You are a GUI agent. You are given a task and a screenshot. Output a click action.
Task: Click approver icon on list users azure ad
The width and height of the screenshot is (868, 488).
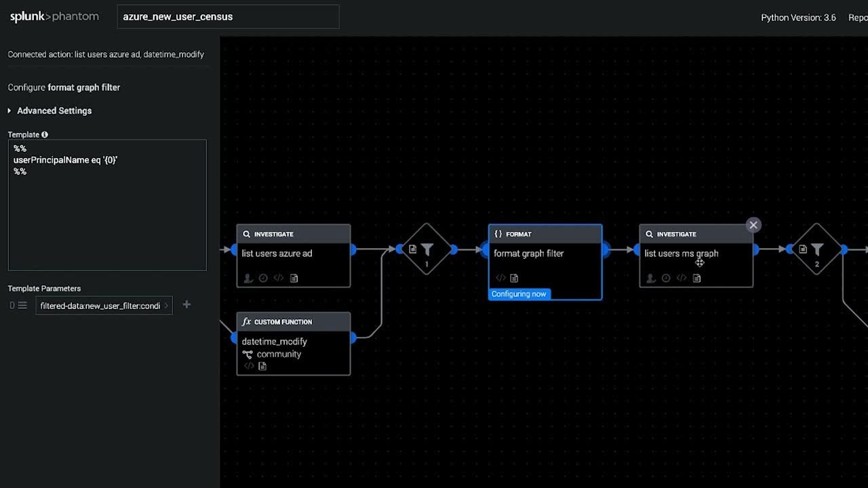248,278
